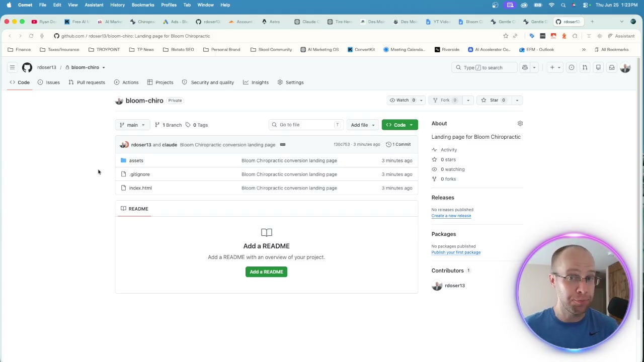The image size is (644, 362).
Task: Open the Copilot icon in header
Action: tap(525, 67)
